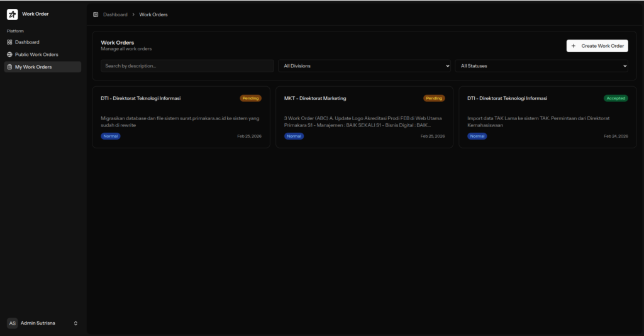Viewport: 644px width, 336px height.
Task: Click the Dashboard grid icon in sidebar
Action: pos(9,42)
